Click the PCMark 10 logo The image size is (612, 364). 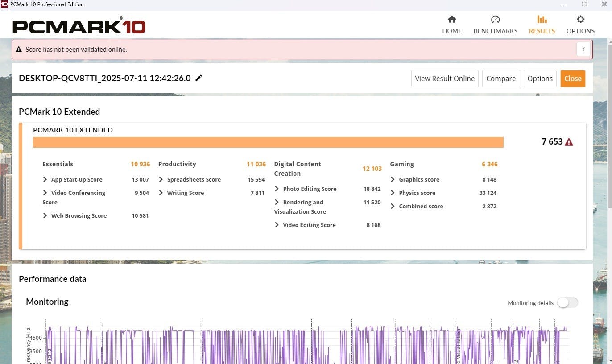pos(79,26)
